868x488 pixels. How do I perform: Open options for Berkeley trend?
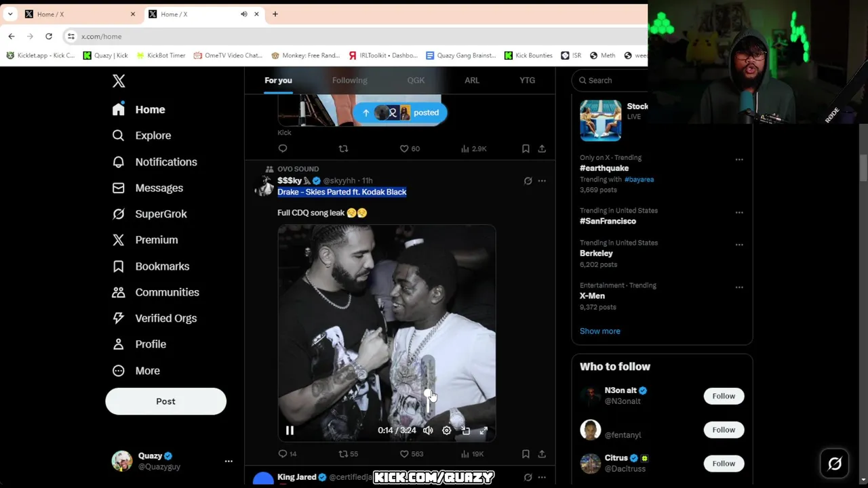click(739, 245)
